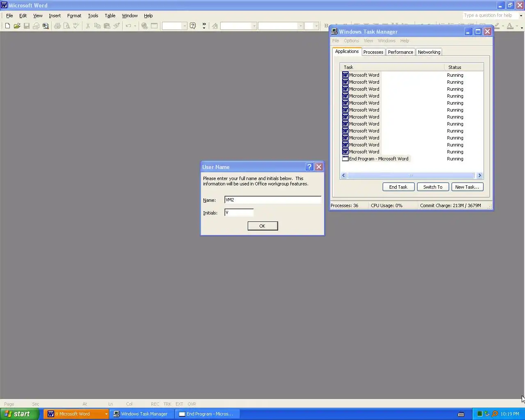Image resolution: width=525 pixels, height=420 pixels.
Task: Click the End Task button
Action: 398,187
